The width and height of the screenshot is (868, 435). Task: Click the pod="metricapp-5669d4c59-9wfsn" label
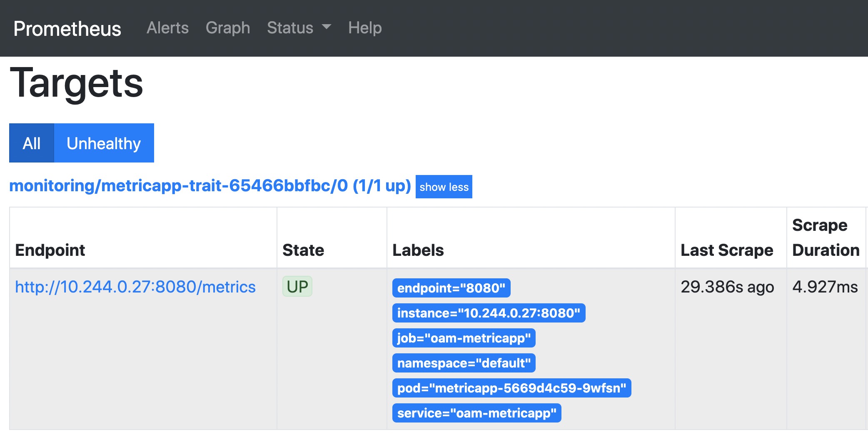click(x=512, y=388)
